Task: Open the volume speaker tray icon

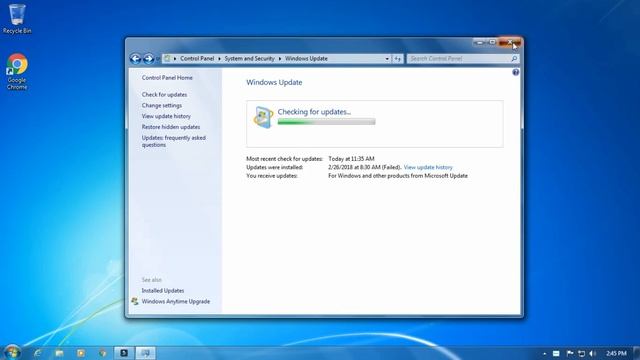Action: tap(593, 353)
